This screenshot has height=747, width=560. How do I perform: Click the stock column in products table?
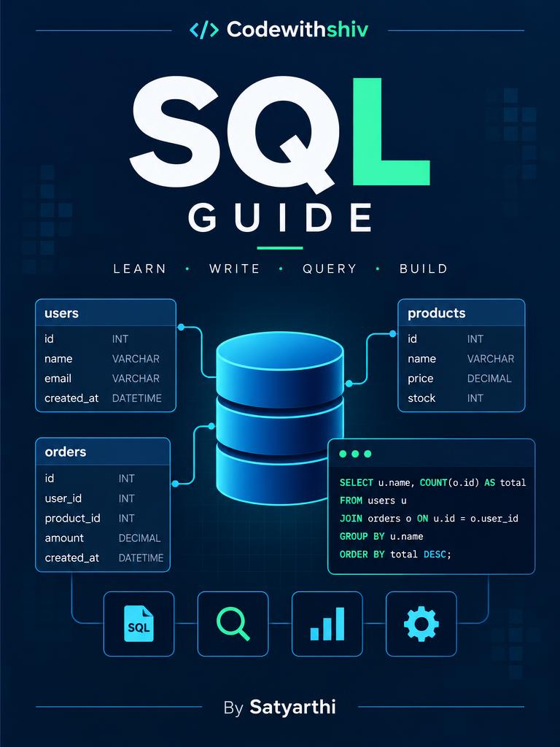[x=446, y=398]
